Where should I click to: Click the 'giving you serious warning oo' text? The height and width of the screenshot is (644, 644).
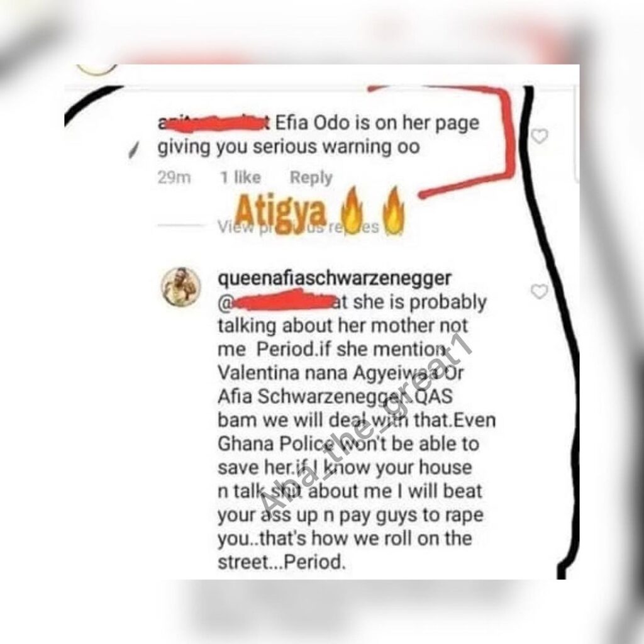coord(289,147)
